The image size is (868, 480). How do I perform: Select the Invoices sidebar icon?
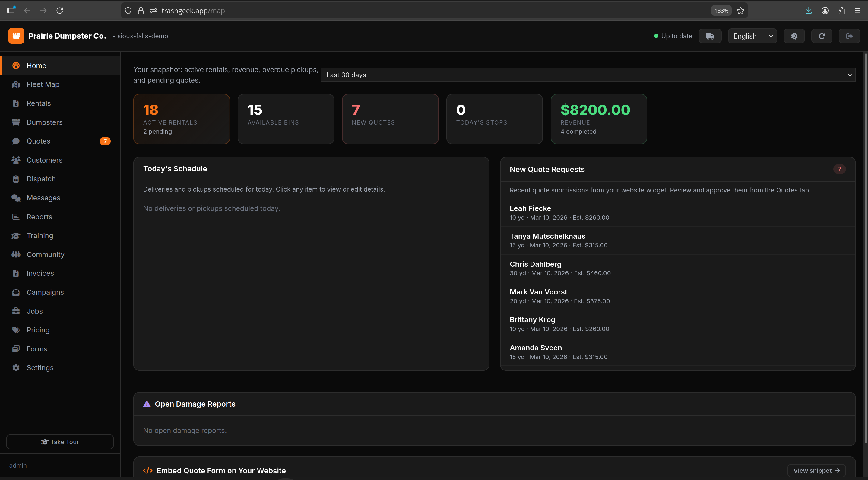[x=16, y=273]
